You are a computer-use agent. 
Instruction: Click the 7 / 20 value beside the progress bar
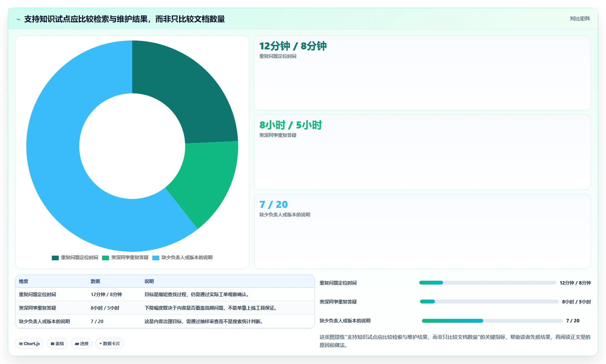click(573, 321)
